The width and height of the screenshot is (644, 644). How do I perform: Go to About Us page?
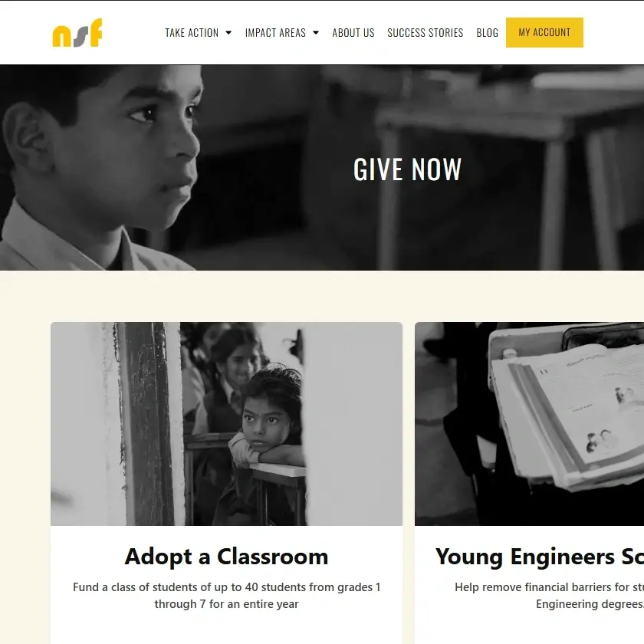pos(353,33)
